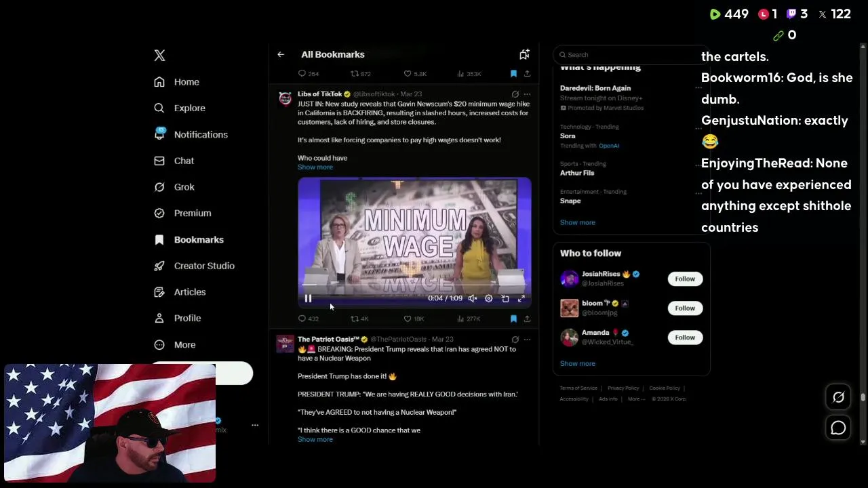Open Terms of Service link
868x488 pixels.
tap(578, 388)
